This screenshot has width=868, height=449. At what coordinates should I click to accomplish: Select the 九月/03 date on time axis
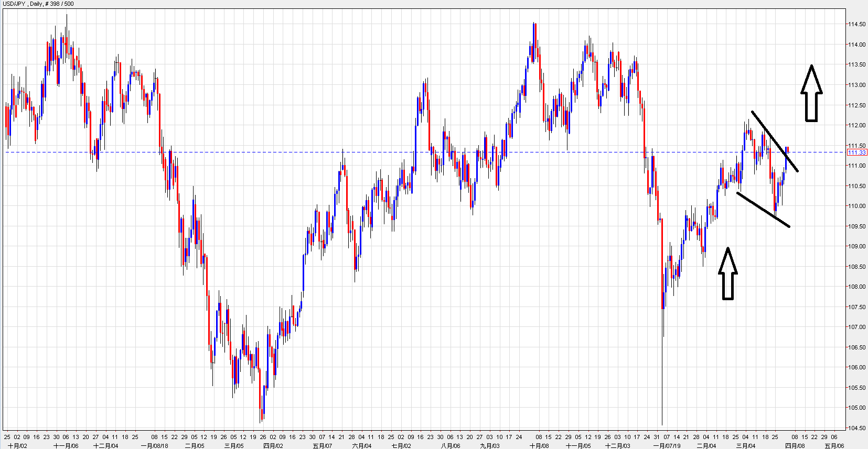tap(489, 446)
